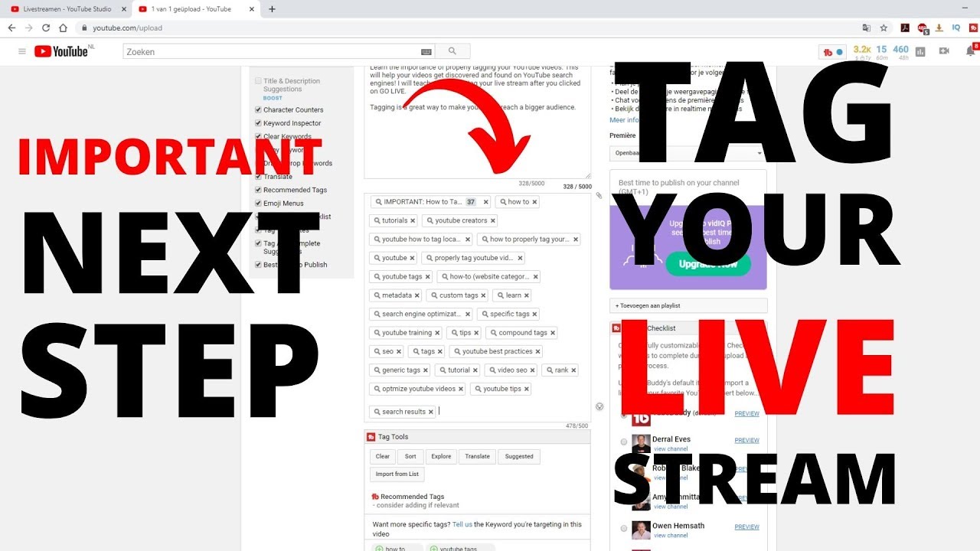Image resolution: width=980 pixels, height=551 pixels.
Task: Click the Clear button in Tag Tools
Action: pos(383,456)
